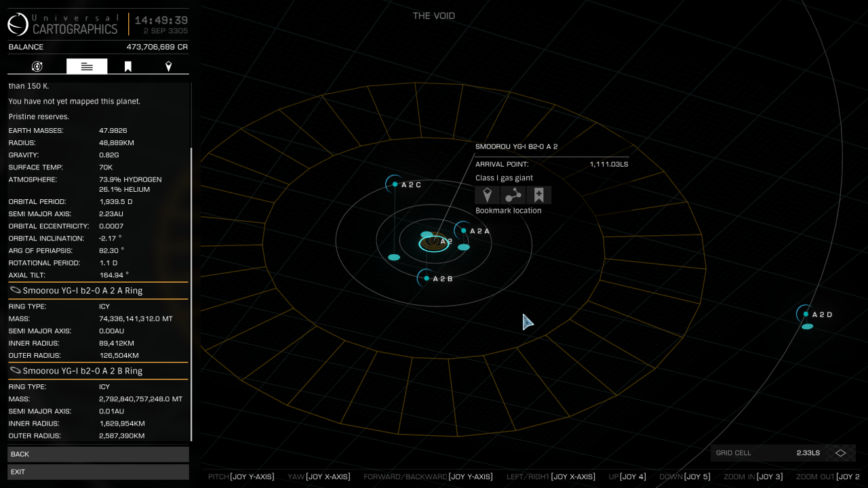Click the 'Class I gas giant' label

504,178
